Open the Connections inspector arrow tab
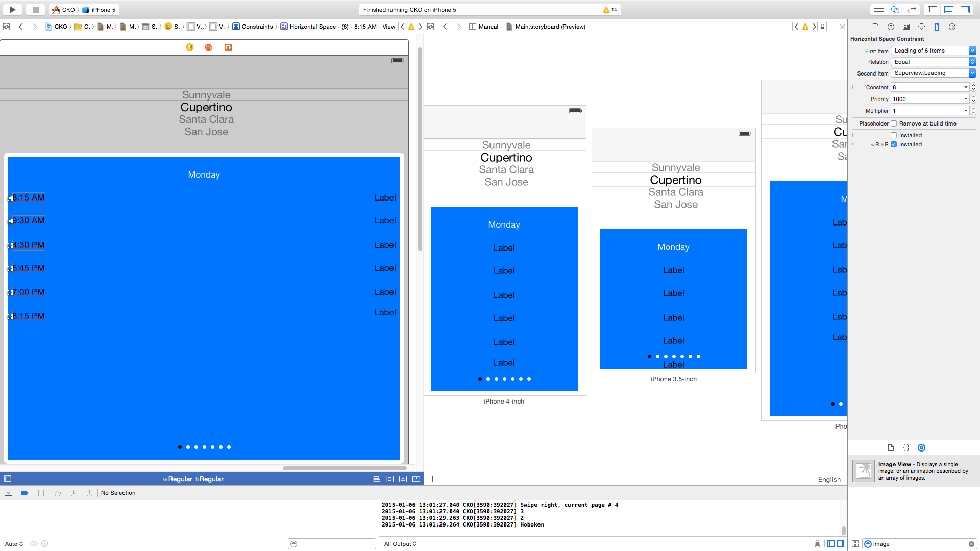Image resolution: width=980 pixels, height=551 pixels. [952, 27]
